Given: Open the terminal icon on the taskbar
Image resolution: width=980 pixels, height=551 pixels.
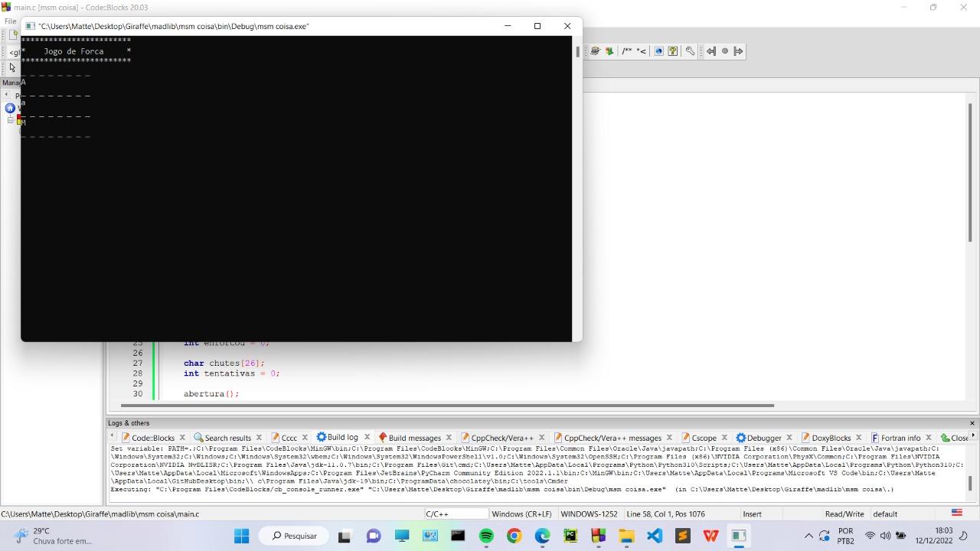Looking at the screenshot, I should tap(458, 536).
